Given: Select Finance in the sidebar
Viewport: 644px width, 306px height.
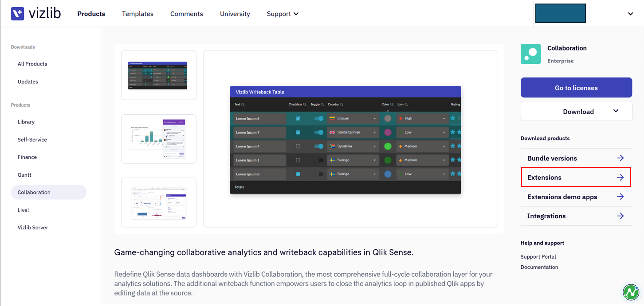Looking at the screenshot, I should (x=27, y=157).
